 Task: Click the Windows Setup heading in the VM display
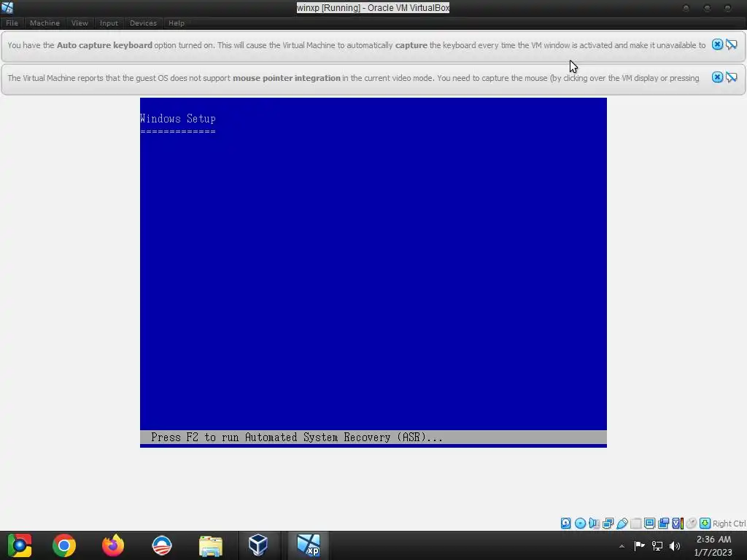[x=178, y=119]
